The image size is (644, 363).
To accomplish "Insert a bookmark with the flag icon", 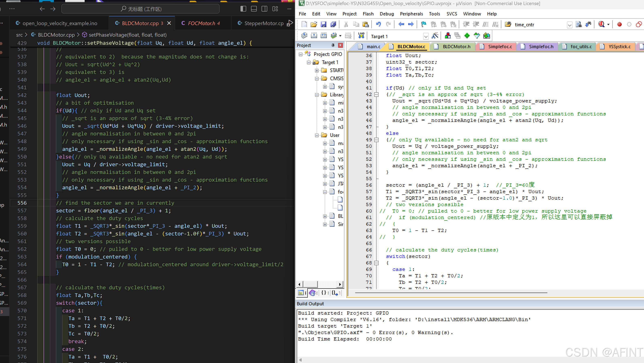I will tap(424, 24).
